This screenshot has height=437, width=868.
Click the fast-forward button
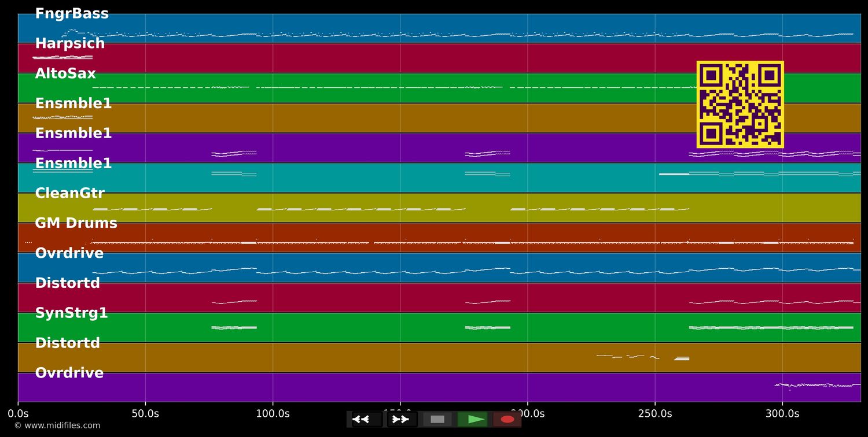pos(400,419)
